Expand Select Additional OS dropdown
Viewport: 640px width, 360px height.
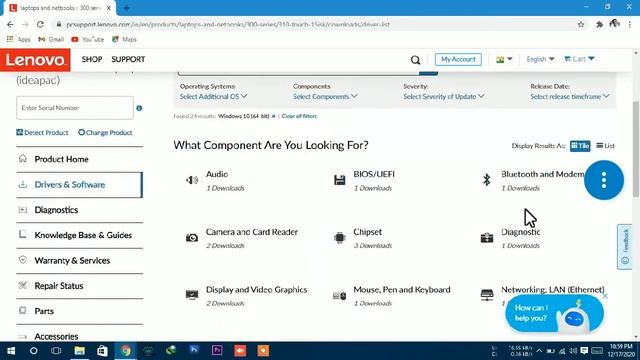point(213,97)
